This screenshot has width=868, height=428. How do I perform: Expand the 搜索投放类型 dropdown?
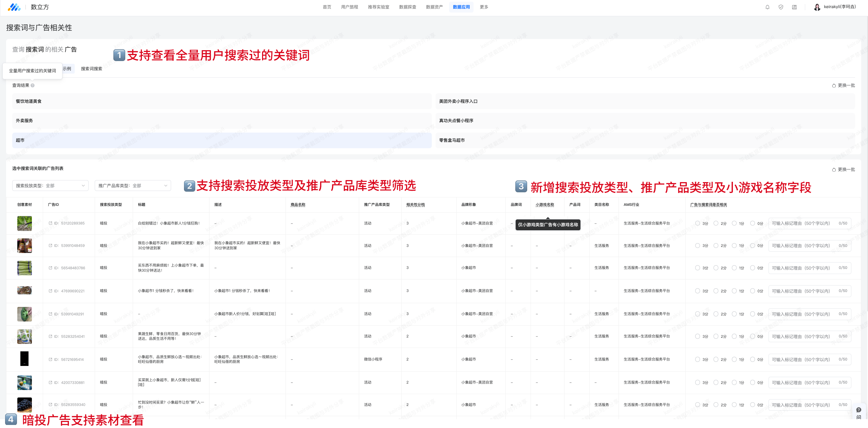pyautogui.click(x=50, y=186)
